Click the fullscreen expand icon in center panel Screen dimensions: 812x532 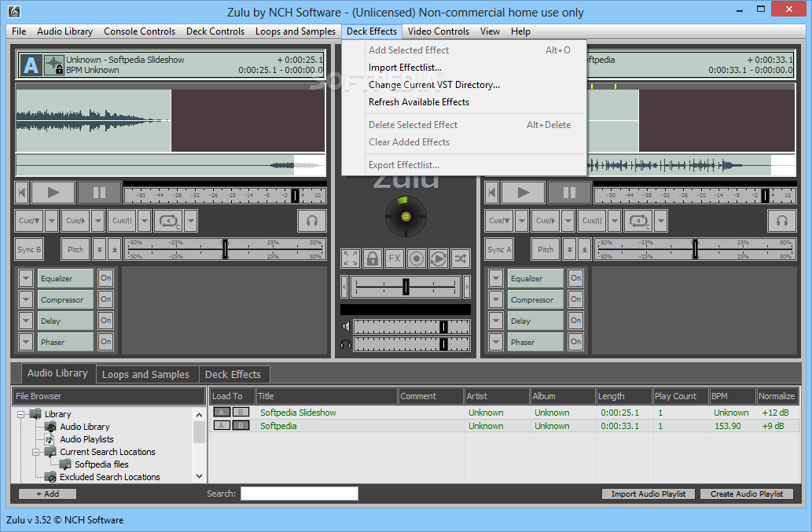click(351, 259)
